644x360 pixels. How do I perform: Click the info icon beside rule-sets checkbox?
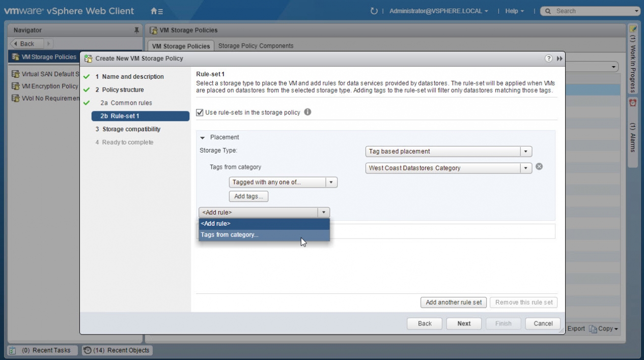(307, 112)
